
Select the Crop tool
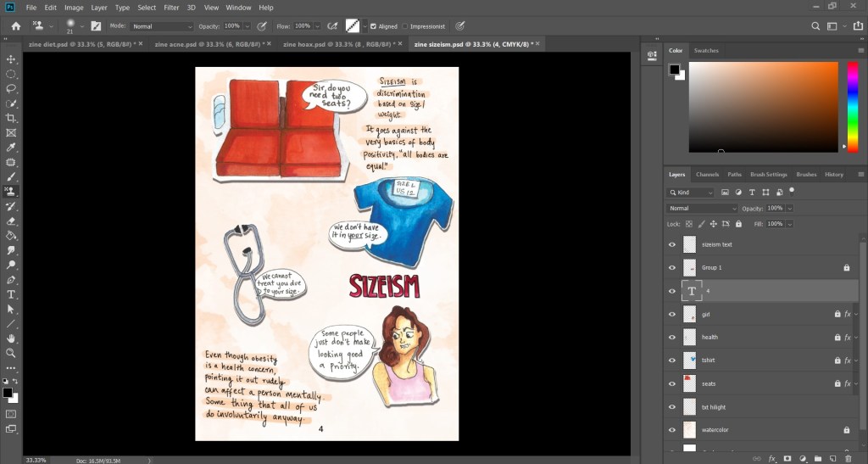coord(11,118)
